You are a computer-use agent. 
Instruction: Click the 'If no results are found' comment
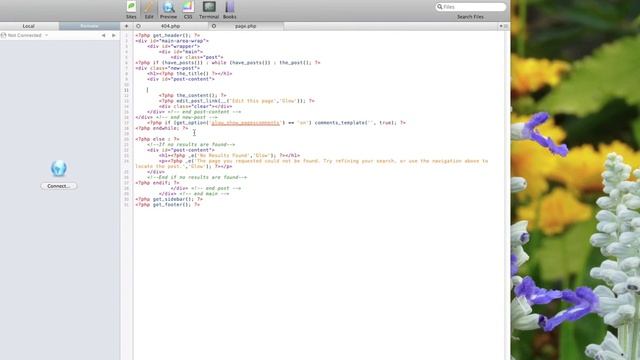[x=191, y=144]
